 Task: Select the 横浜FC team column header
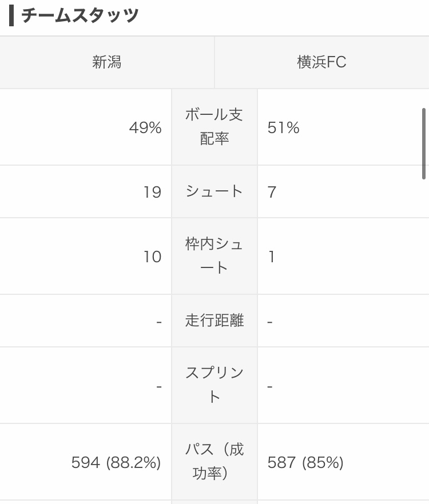coord(321,62)
